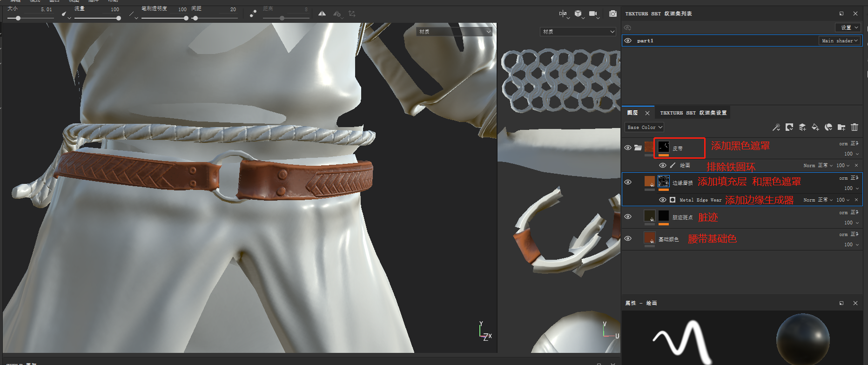Open the 脏迹斑点 layer opacity dropdown
The image size is (868, 365).
[x=852, y=223]
